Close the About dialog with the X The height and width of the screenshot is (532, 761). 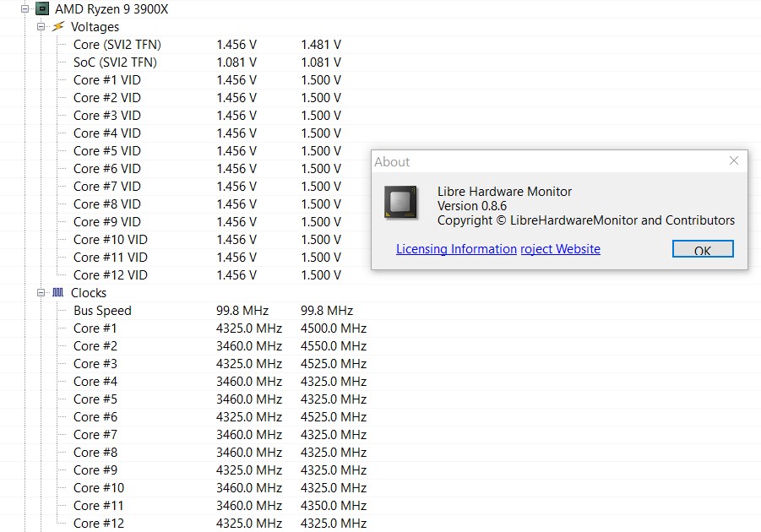[x=734, y=160]
